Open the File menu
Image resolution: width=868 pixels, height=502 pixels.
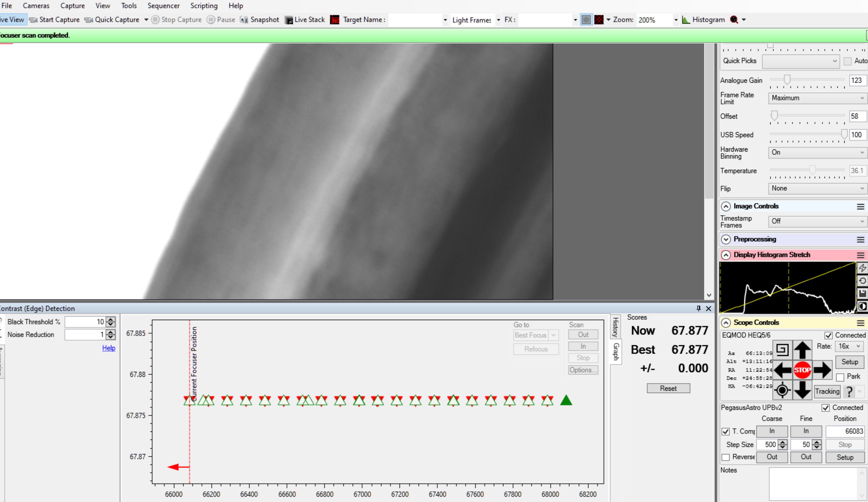pyautogui.click(x=6, y=6)
